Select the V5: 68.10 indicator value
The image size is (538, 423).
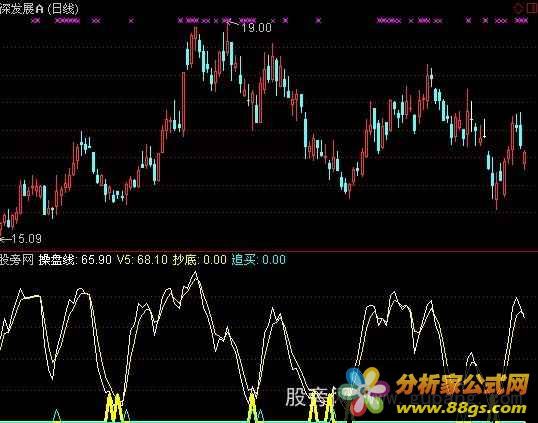(142, 260)
